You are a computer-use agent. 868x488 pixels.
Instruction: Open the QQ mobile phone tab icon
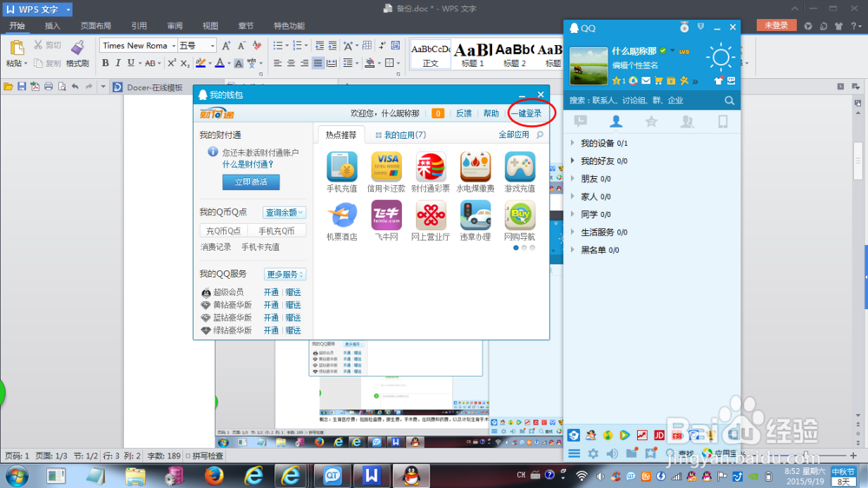(722, 122)
